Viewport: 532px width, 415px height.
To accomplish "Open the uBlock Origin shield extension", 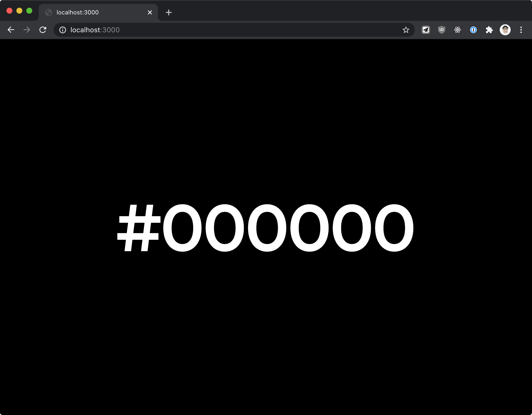I will [442, 30].
